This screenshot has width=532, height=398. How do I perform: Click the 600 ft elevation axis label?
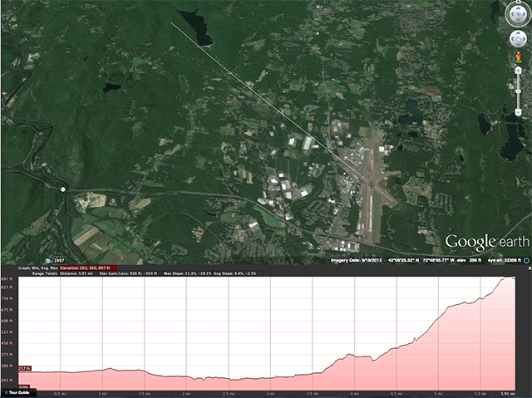click(x=7, y=321)
